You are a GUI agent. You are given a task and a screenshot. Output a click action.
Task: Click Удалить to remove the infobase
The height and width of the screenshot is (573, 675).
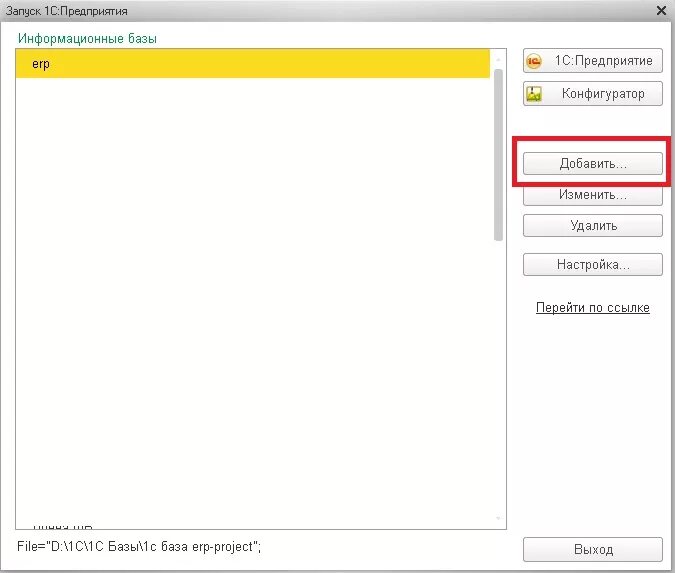click(x=592, y=226)
